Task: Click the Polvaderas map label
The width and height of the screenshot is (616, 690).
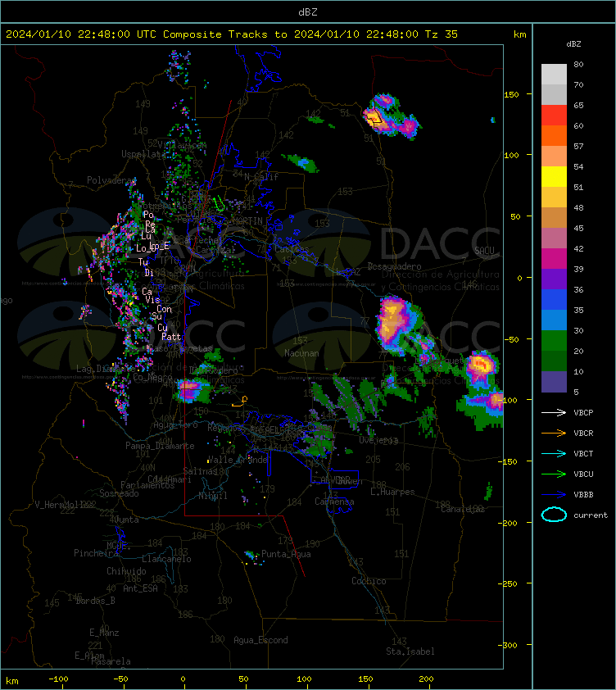Action: coord(111,180)
